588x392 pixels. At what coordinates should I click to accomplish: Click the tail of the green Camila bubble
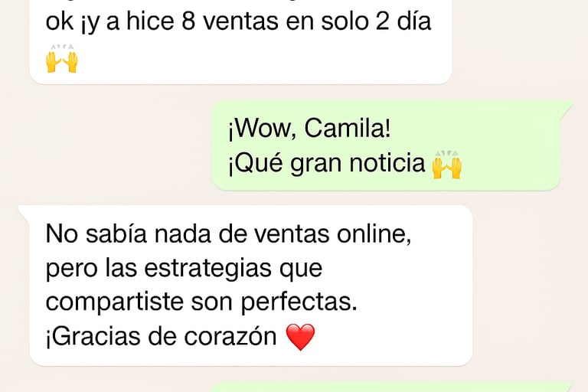point(567,109)
